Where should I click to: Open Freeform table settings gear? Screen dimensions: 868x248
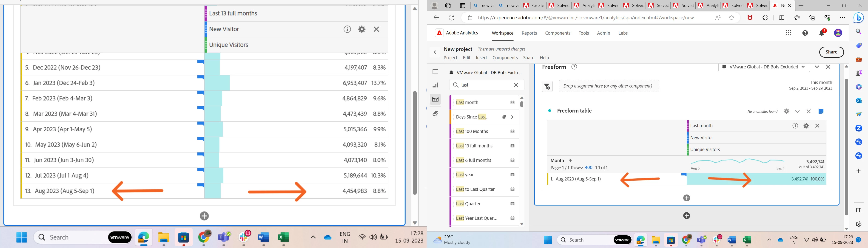tap(786, 111)
